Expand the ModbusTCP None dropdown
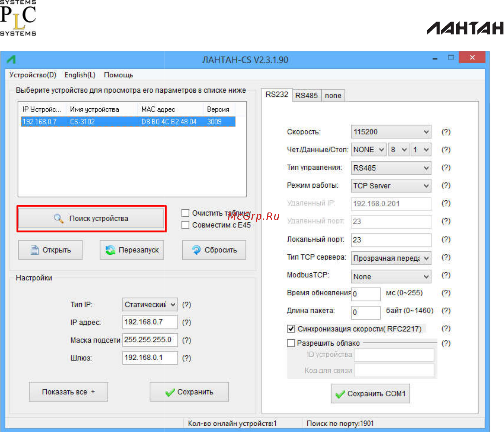Screen dimensions: 504x432 391,277
